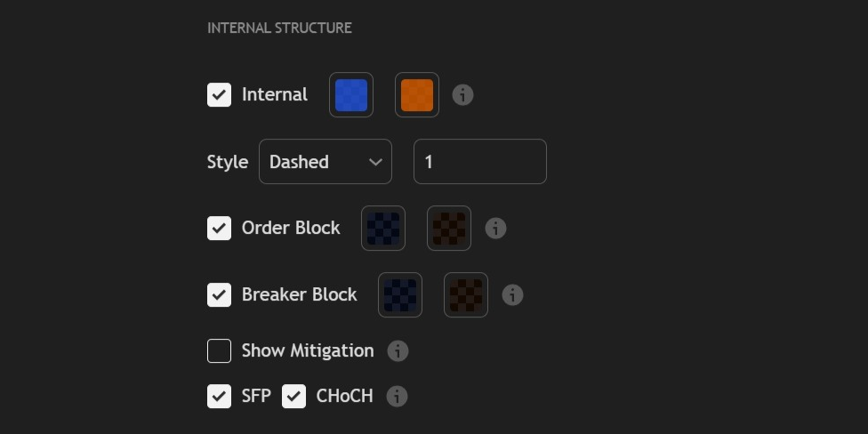Disable the Order Block checkbox

point(219,229)
